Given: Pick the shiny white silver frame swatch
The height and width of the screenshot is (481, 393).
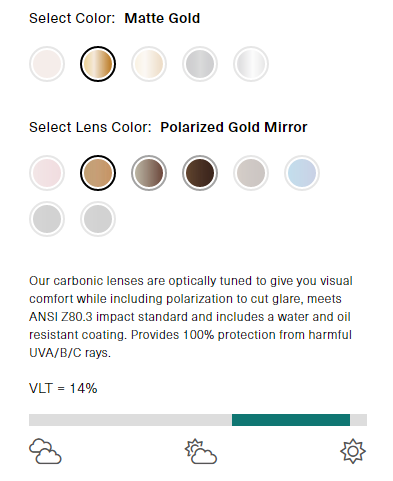Looking at the screenshot, I should click(x=251, y=64).
